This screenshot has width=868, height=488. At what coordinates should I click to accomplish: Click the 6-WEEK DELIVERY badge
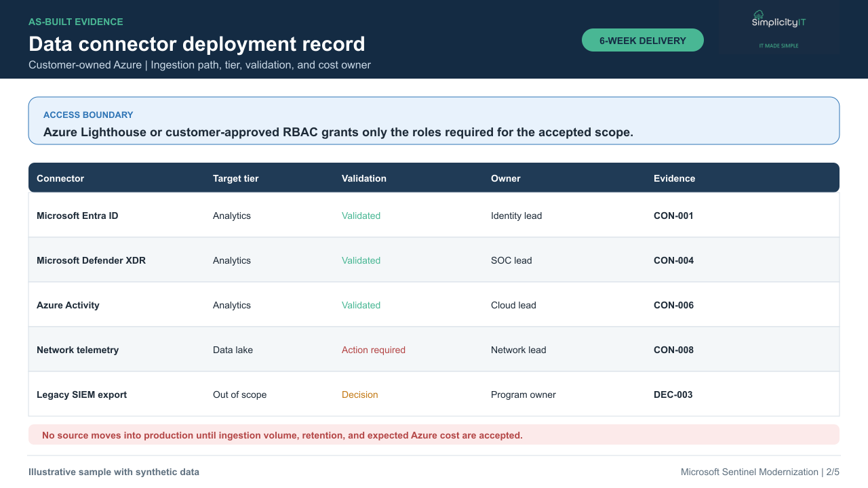[x=643, y=40]
